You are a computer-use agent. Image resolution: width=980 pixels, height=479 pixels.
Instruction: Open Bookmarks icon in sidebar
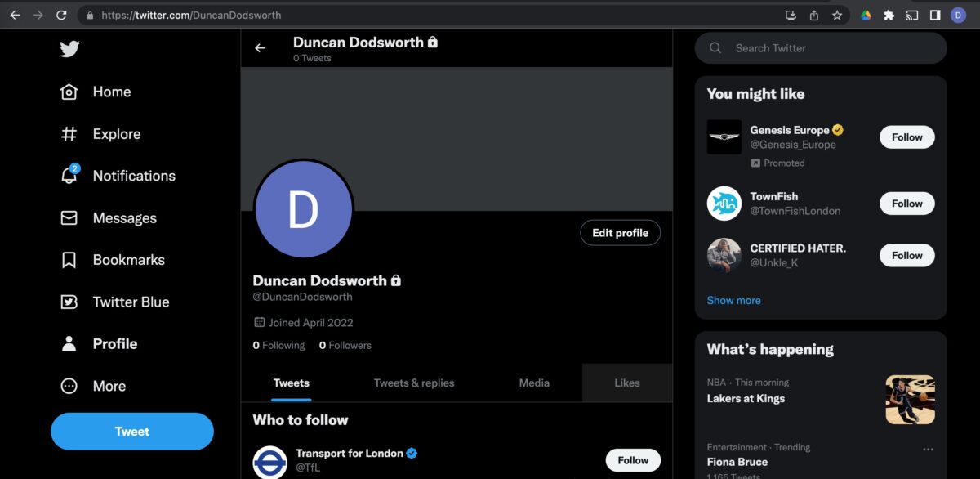[x=69, y=260]
